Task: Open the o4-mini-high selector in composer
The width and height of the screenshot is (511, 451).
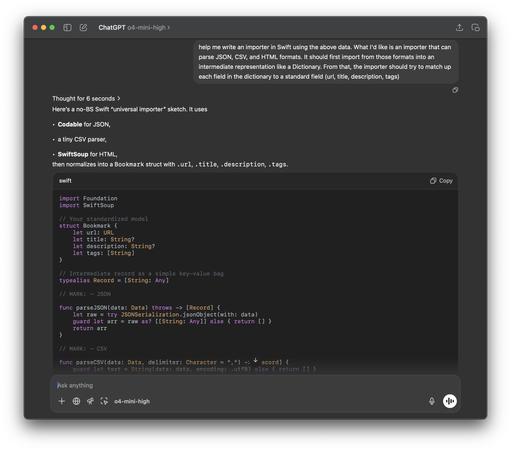Action: 132,401
